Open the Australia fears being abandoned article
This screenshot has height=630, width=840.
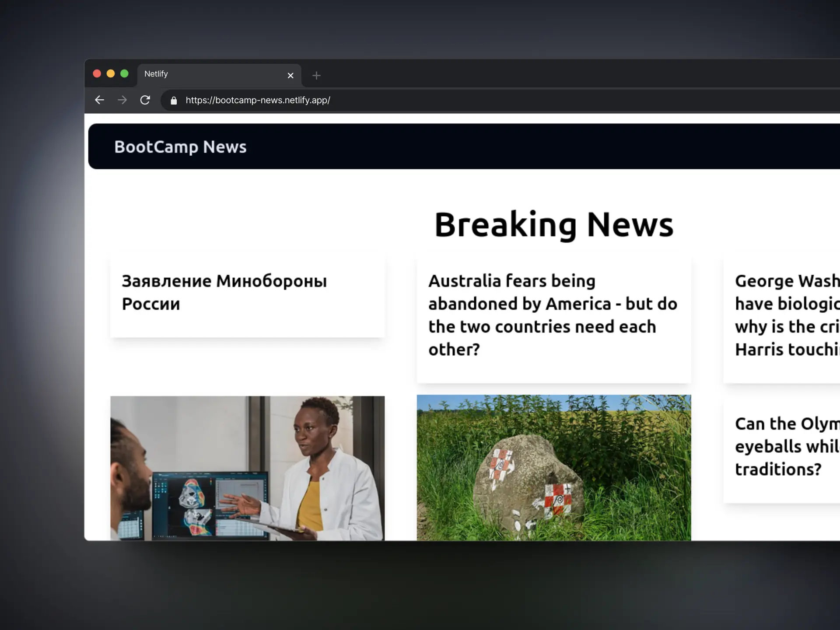pos(552,315)
